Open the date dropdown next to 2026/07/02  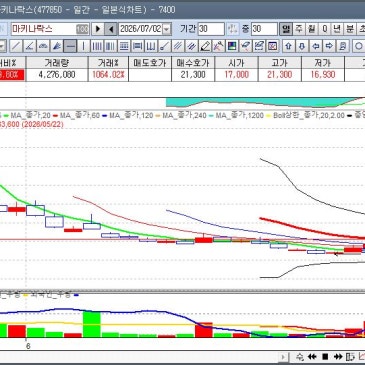point(167,29)
